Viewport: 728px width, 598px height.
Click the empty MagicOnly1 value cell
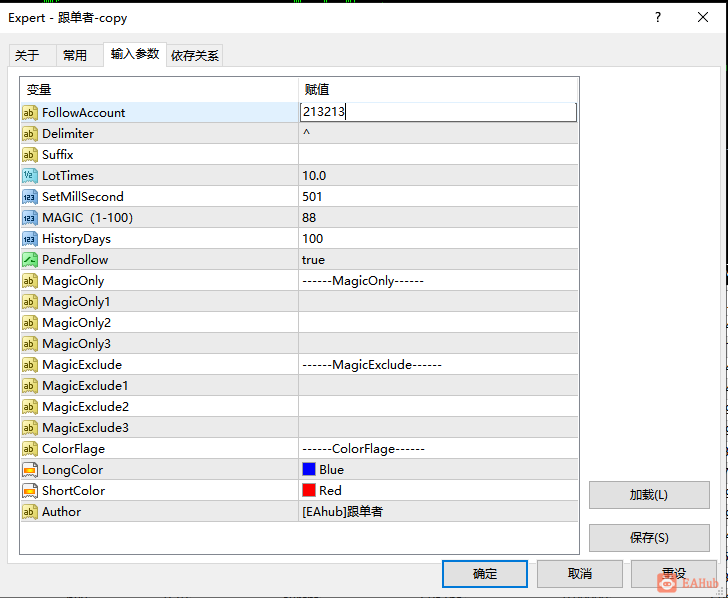click(438, 302)
